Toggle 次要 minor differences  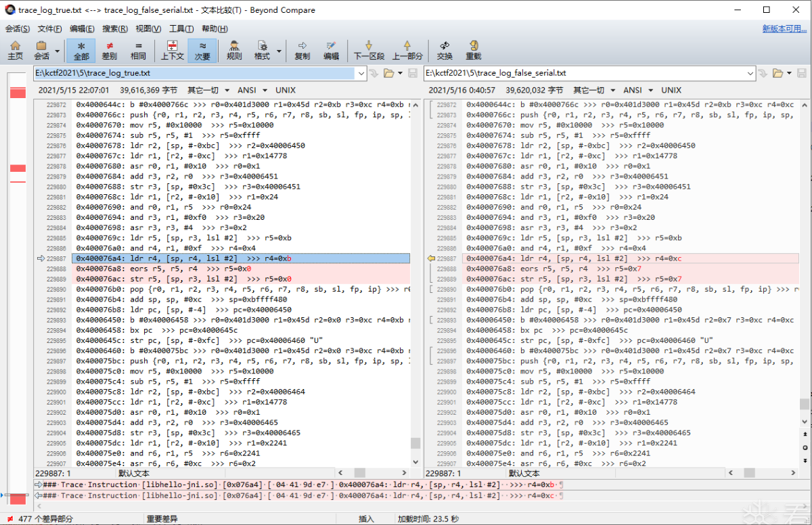[202, 51]
